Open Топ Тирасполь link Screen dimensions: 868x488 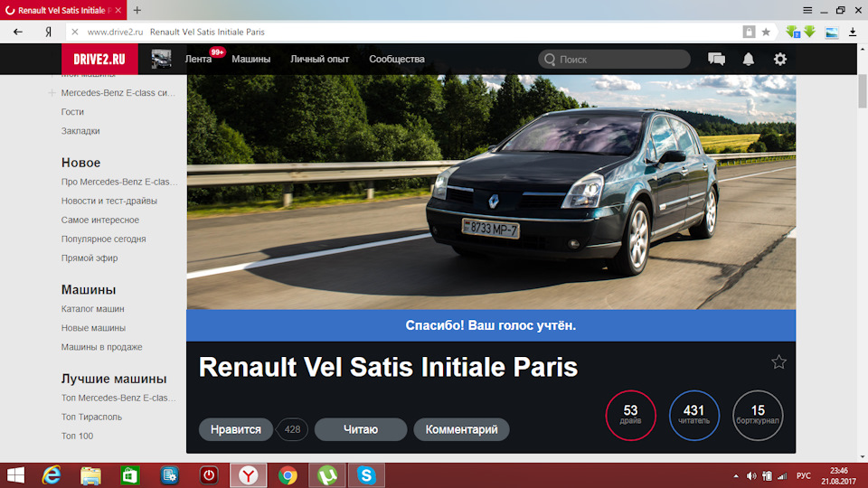tap(91, 418)
